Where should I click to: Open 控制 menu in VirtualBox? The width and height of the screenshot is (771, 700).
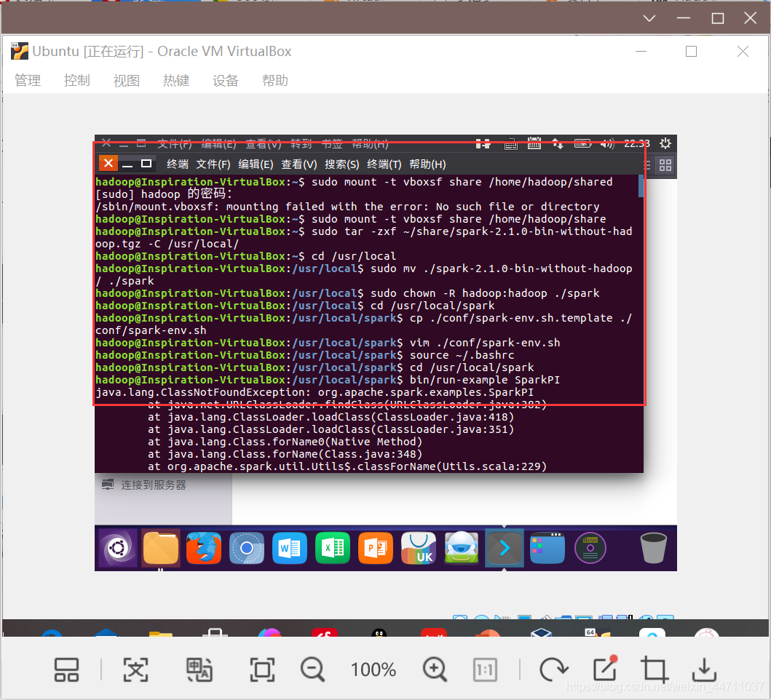click(76, 80)
